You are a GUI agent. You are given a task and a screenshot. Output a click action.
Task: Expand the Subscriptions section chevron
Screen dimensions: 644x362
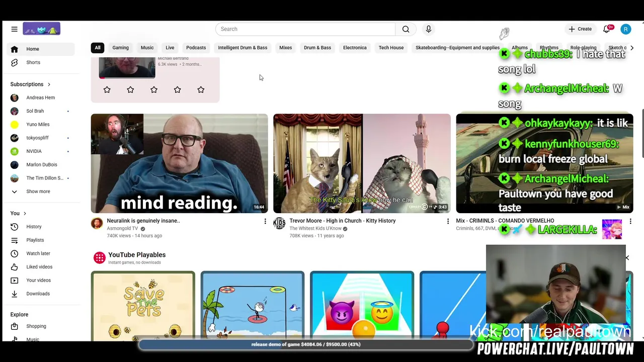(x=49, y=84)
